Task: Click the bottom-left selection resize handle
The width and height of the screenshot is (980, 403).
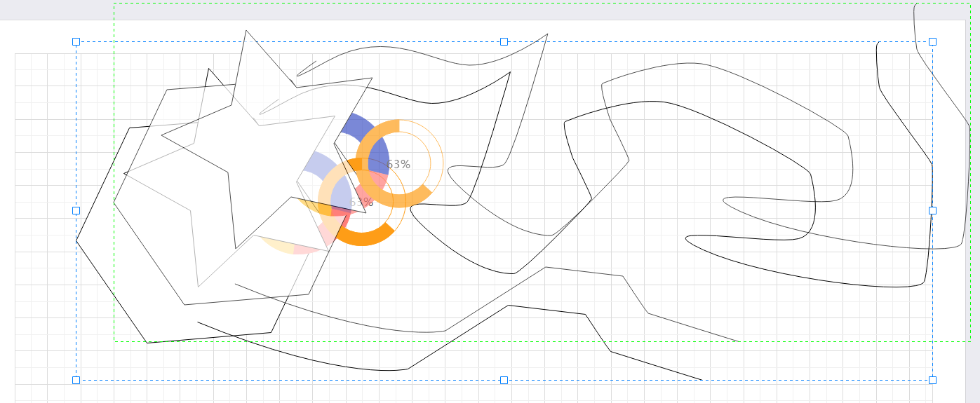Action: pyautogui.click(x=76, y=380)
